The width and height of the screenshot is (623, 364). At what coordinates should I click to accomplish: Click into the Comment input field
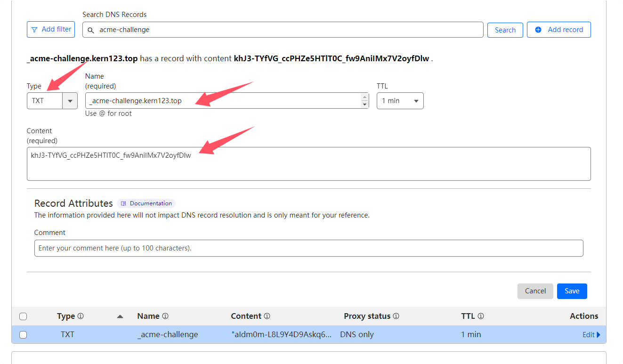point(308,248)
